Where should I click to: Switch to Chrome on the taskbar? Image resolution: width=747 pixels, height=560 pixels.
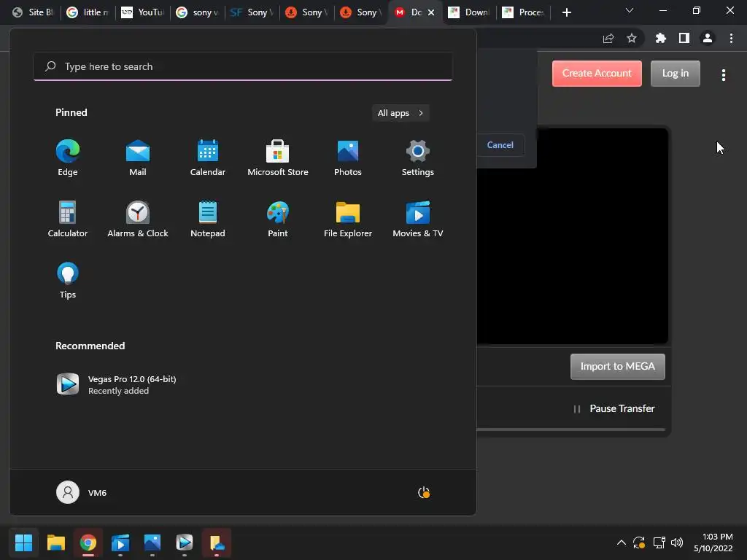[88, 542]
